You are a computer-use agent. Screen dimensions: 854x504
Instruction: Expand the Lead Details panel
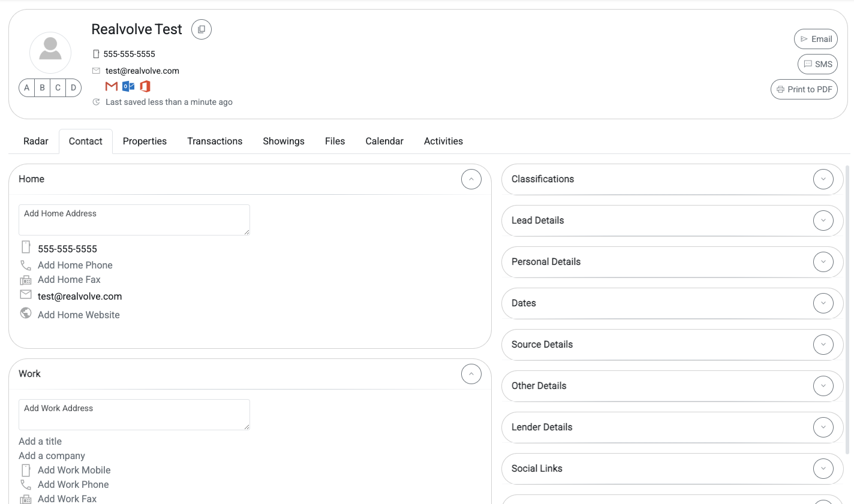point(823,221)
